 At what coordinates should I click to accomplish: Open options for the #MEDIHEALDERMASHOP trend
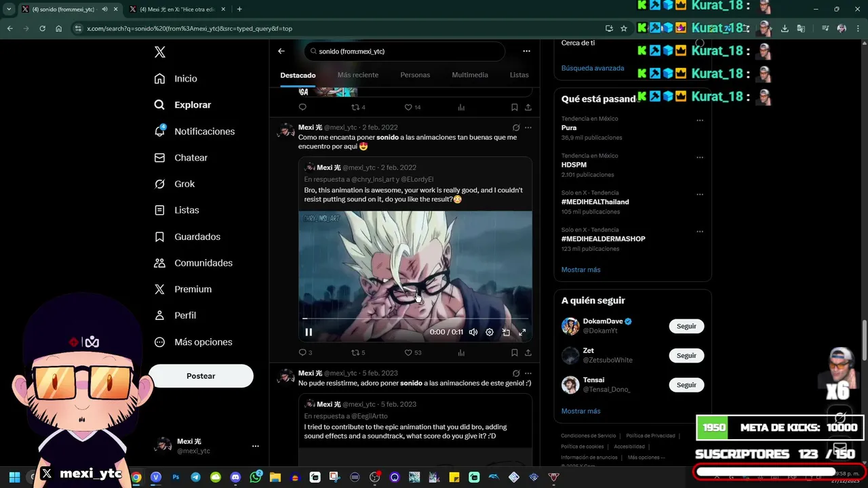pyautogui.click(x=700, y=231)
